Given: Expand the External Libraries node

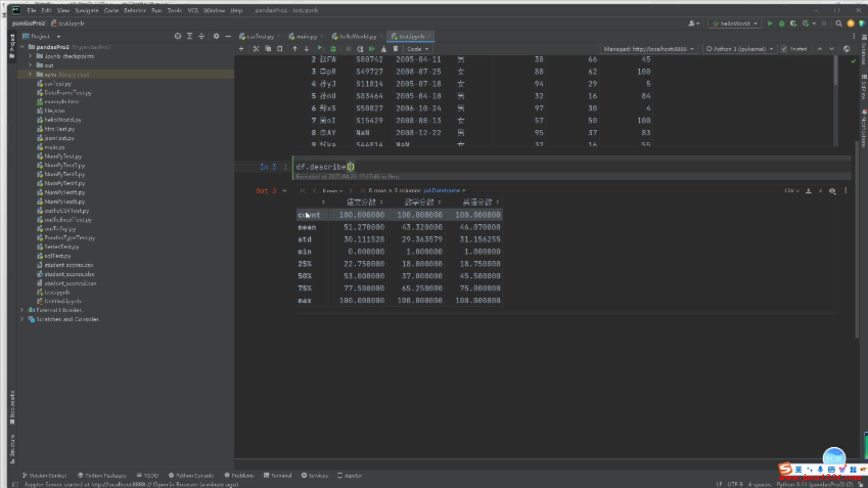Looking at the screenshot, I should coord(22,310).
